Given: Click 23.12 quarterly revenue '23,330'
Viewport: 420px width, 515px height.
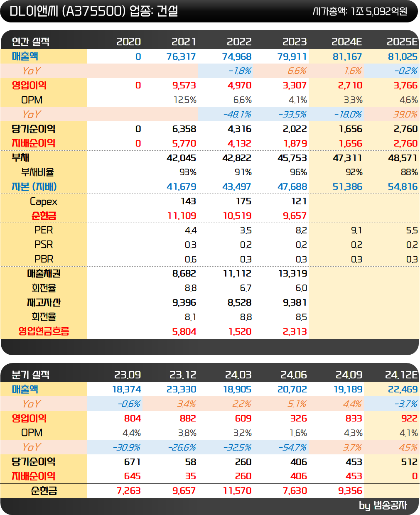Looking at the screenshot, I should coord(182,389).
